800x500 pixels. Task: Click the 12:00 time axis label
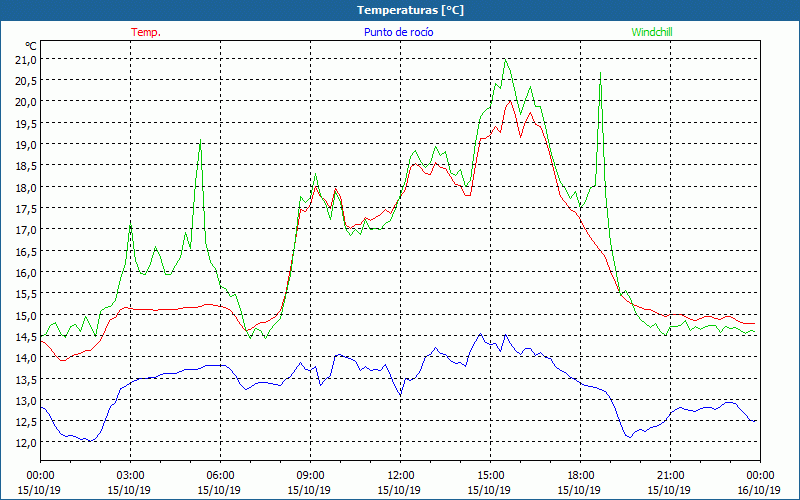click(401, 475)
